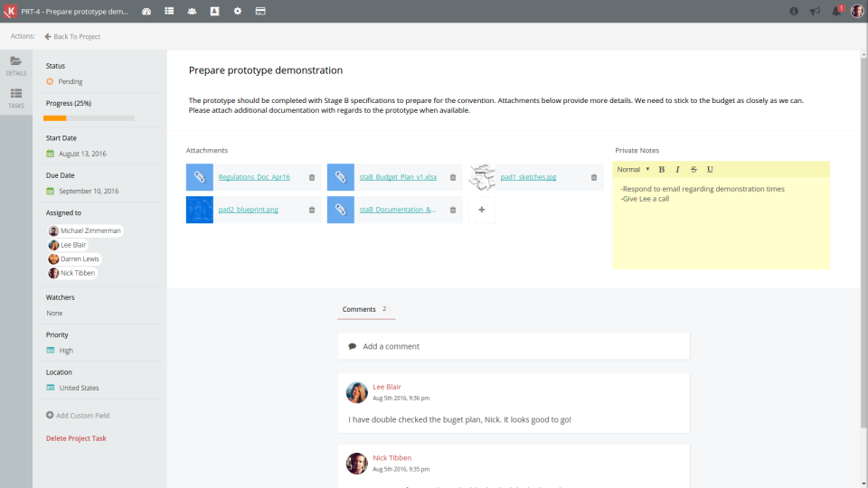Viewport: 868px width, 488px height.
Task: Open pad2_blueprint.png file link
Action: pyautogui.click(x=248, y=210)
